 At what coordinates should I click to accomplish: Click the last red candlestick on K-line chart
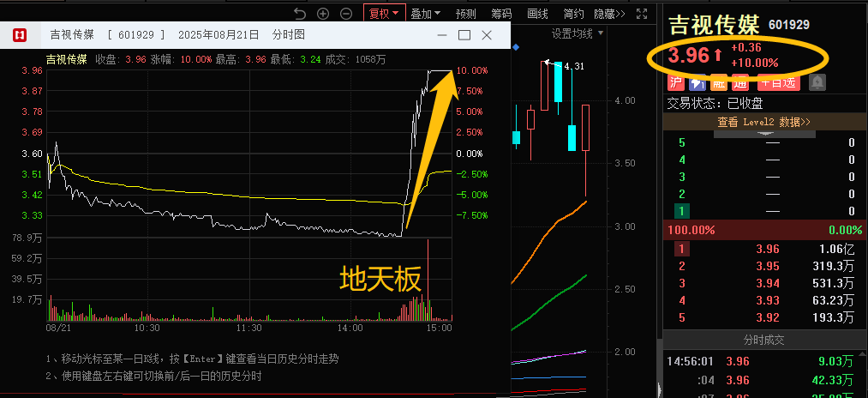click(x=586, y=128)
